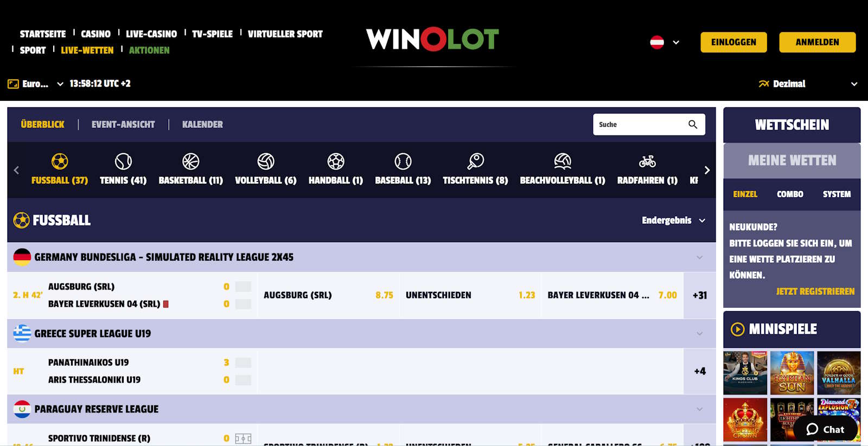Open the TV-Spiele menu item
This screenshot has height=446, width=868.
coord(212,34)
